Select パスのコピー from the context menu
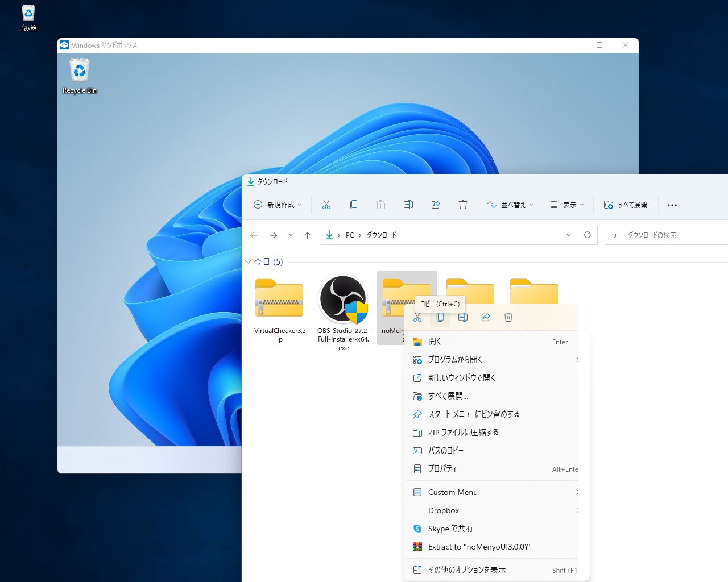 coord(445,450)
